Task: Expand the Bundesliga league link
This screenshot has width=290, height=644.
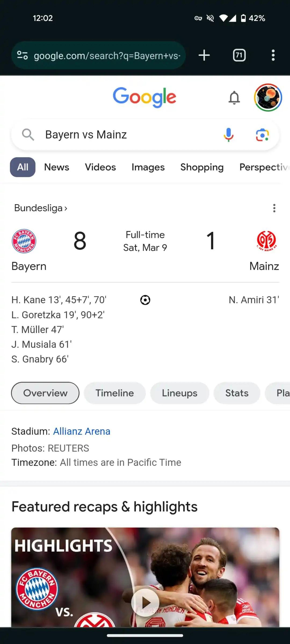Action: pos(41,208)
